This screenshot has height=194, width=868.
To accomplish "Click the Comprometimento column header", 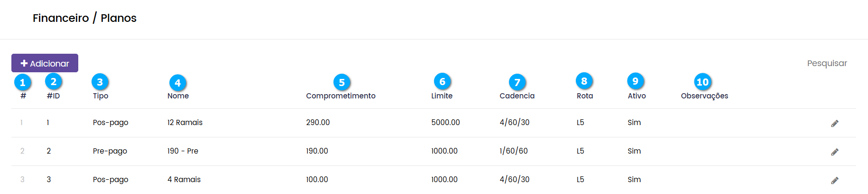I will point(341,96).
